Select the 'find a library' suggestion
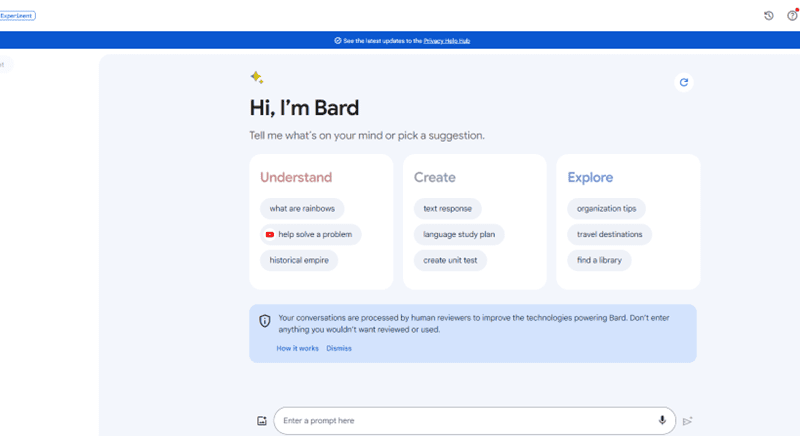This screenshot has width=800, height=436. click(x=599, y=260)
